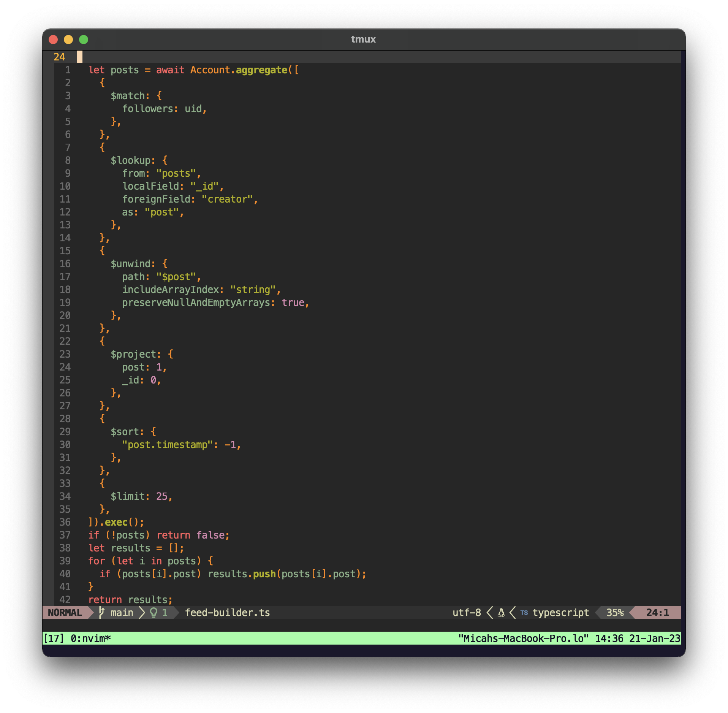Click the true value of preserveNullAndEmptyArrays
Screen dimensions: 728x713
(x=293, y=303)
